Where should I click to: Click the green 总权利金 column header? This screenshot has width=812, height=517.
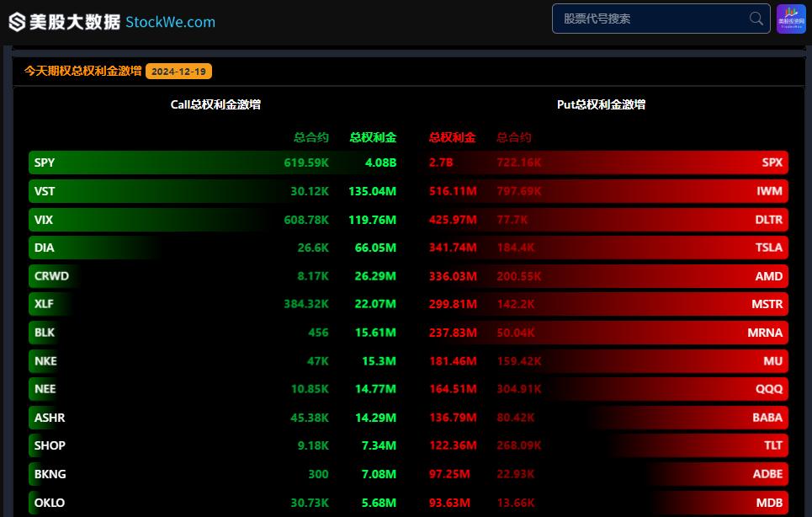pyautogui.click(x=373, y=137)
